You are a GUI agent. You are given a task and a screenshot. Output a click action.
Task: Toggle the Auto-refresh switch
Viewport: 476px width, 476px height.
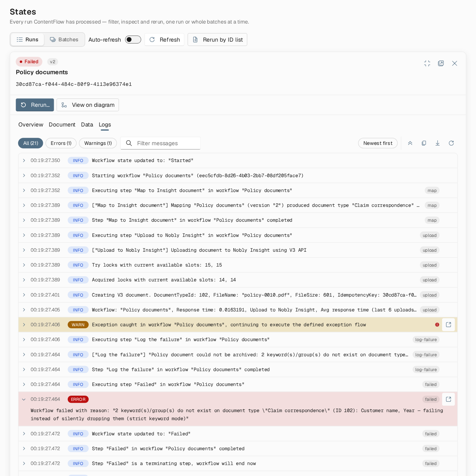pos(133,39)
